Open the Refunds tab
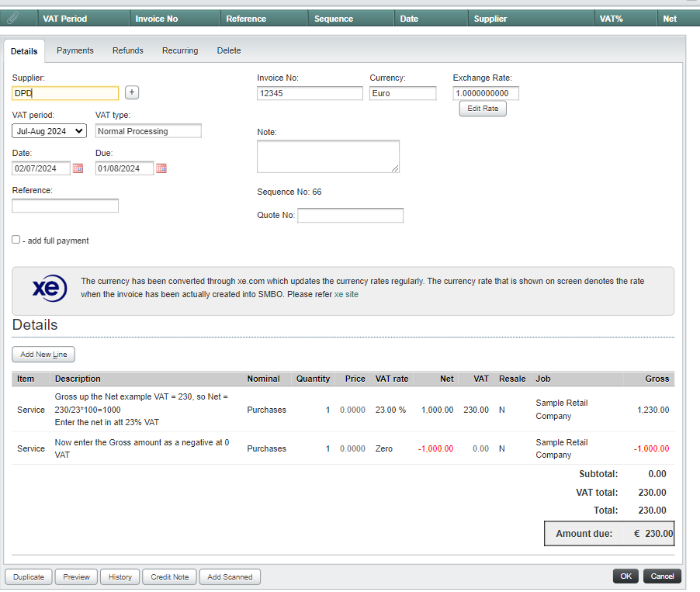 tap(128, 50)
